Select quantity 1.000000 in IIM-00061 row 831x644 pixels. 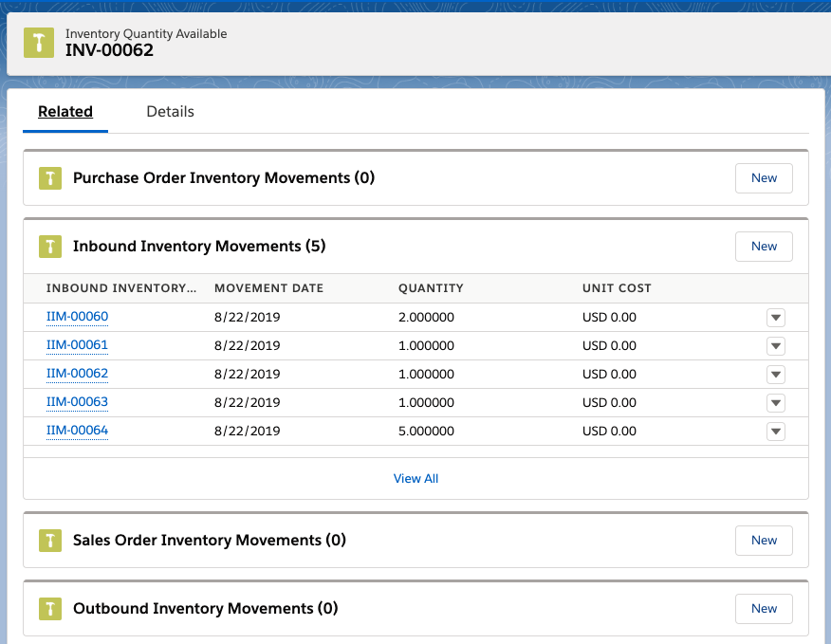pos(426,345)
